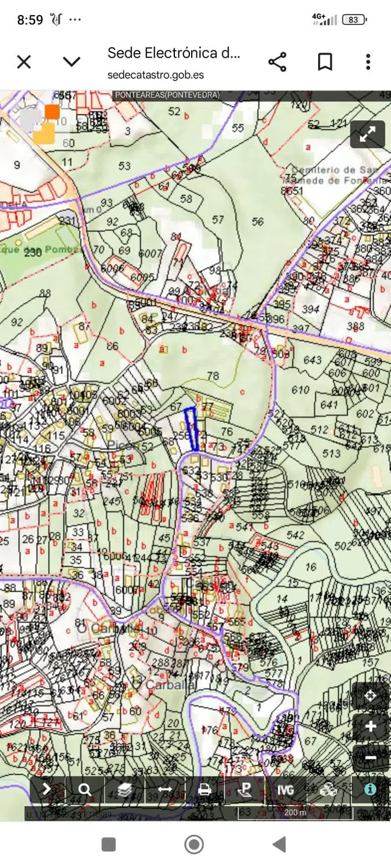Screen dimensions: 391x868
Task: Open the IVG viewer button
Action: (x=285, y=790)
